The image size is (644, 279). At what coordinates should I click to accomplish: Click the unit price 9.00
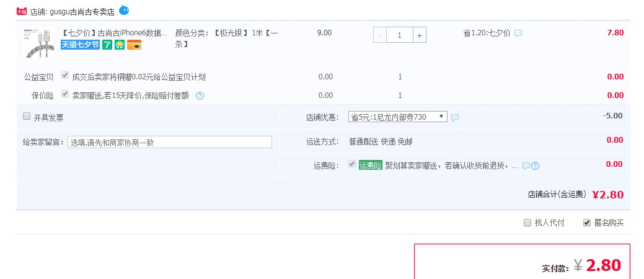point(324,33)
